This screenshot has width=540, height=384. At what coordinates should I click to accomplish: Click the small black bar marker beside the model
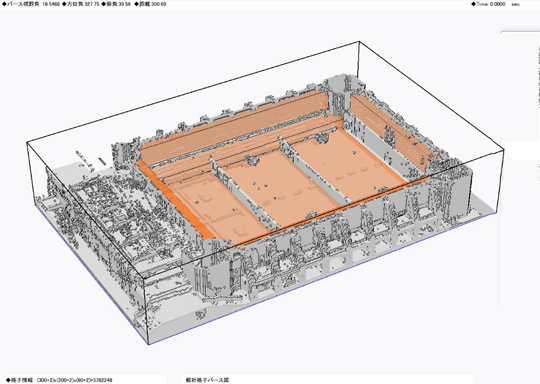coord(102,161)
